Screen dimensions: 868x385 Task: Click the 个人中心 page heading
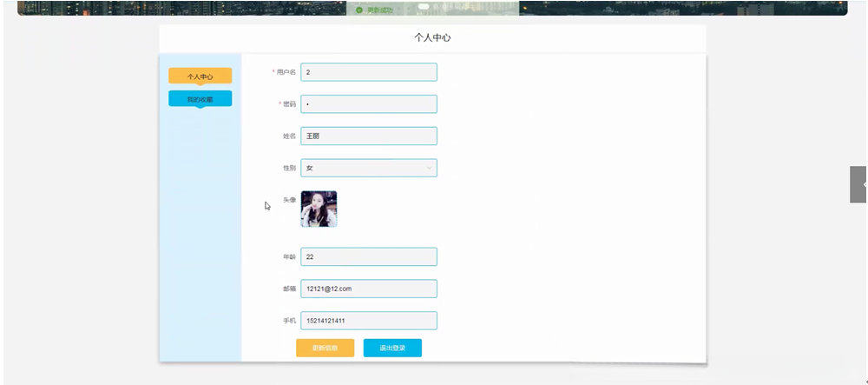coord(432,37)
